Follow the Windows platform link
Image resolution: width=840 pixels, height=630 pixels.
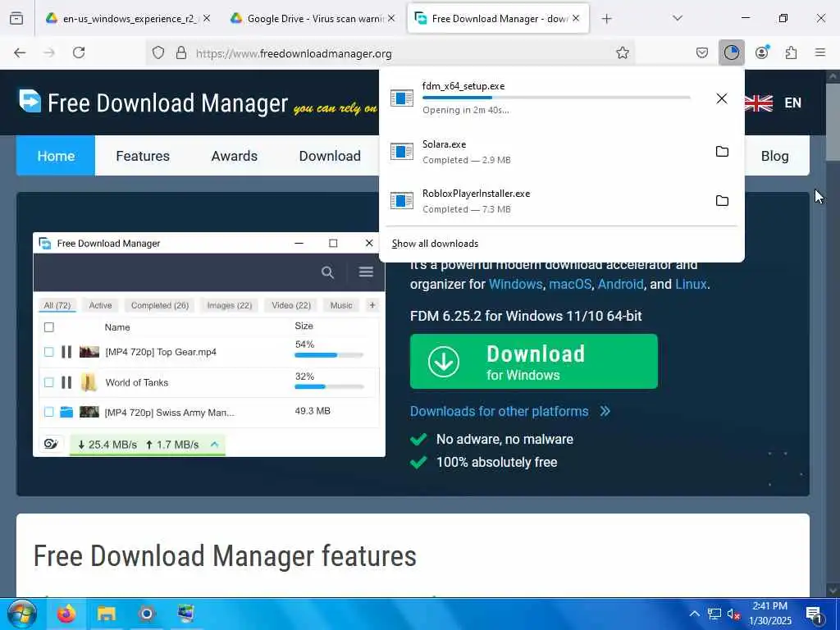(x=515, y=284)
